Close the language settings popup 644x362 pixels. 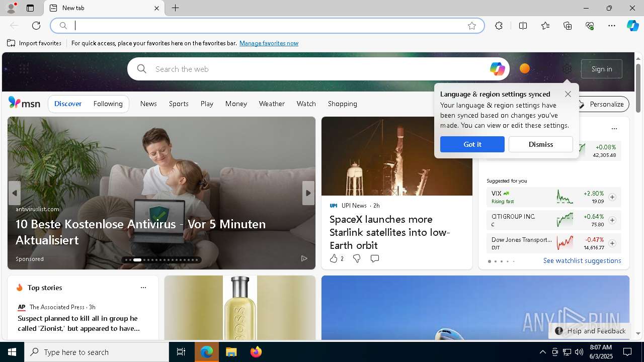[x=568, y=94]
